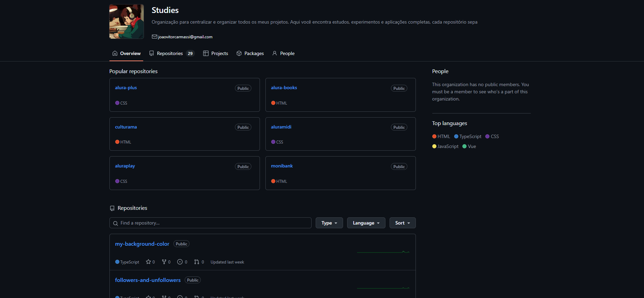Click the open issues icon on my-background-color

180,262
